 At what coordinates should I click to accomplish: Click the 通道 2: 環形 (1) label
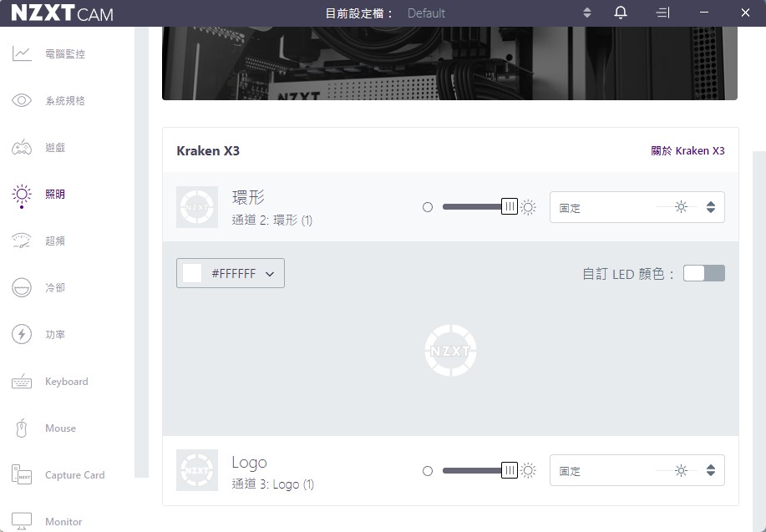pos(272,220)
